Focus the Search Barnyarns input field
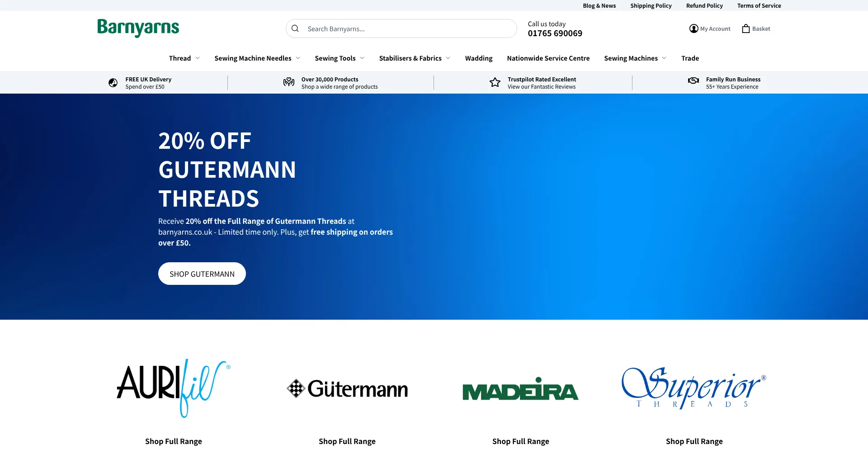The width and height of the screenshot is (868, 449). point(401,28)
